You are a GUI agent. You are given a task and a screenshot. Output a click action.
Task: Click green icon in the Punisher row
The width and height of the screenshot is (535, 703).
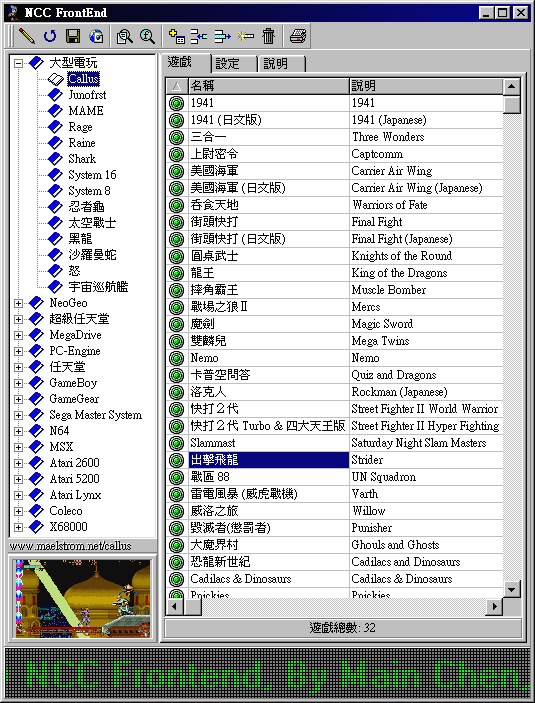pos(177,528)
